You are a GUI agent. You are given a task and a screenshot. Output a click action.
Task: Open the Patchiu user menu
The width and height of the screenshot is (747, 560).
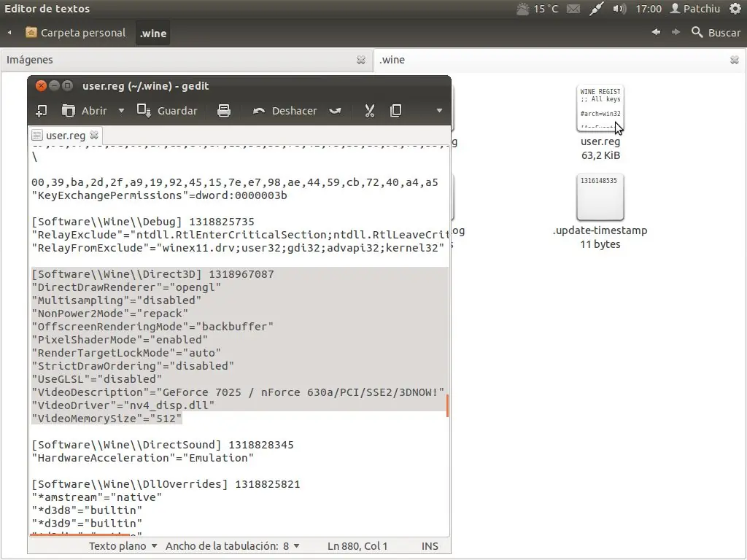694,9
